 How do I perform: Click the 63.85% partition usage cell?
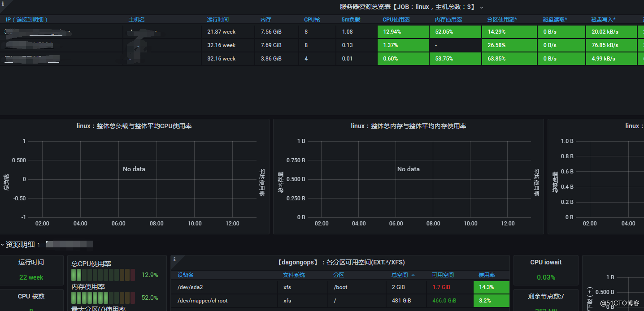pyautogui.click(x=509, y=59)
